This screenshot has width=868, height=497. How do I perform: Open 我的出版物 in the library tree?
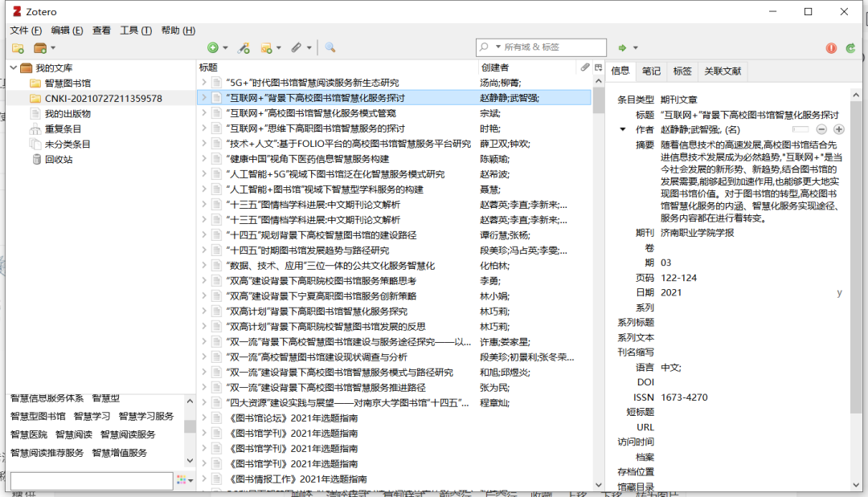tap(68, 114)
